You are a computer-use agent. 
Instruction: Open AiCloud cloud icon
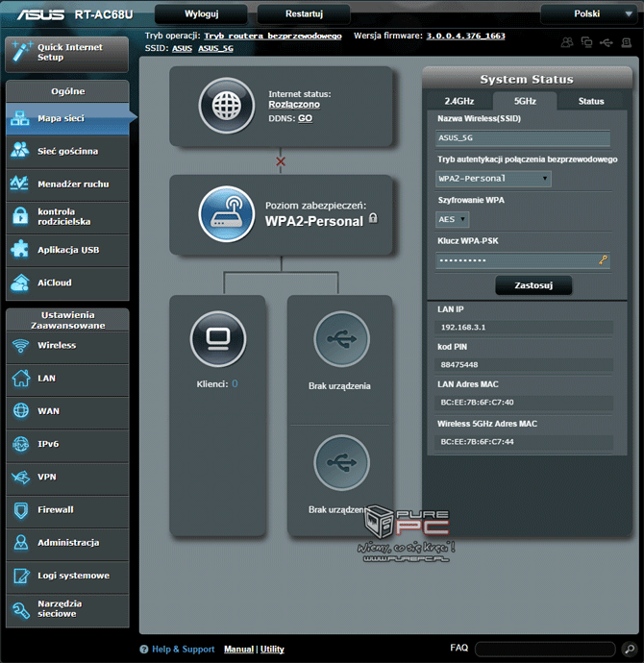coord(20,282)
